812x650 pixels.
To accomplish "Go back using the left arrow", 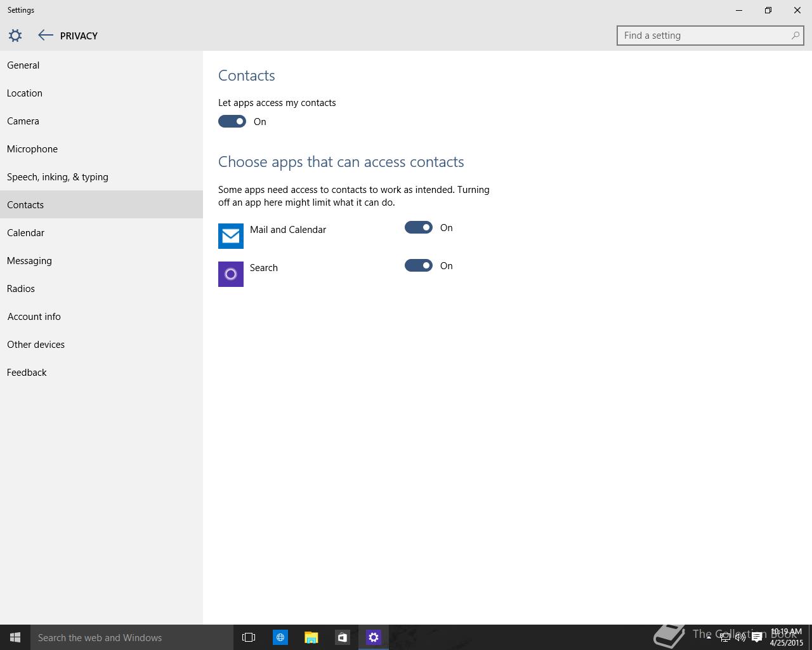I will point(45,36).
